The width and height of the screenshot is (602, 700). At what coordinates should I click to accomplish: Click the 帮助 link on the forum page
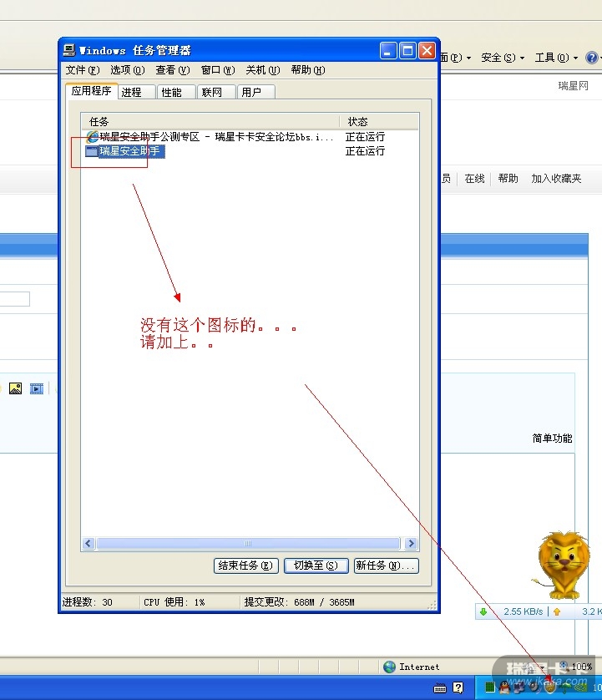pos(508,179)
